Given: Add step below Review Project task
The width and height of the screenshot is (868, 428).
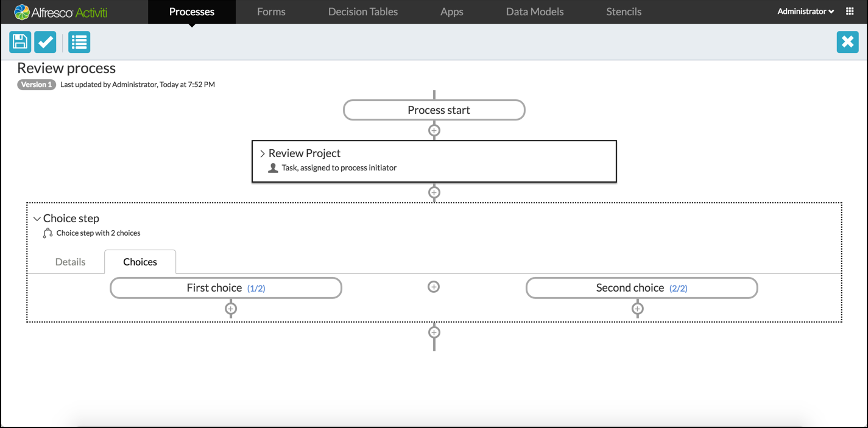Looking at the screenshot, I should [434, 192].
